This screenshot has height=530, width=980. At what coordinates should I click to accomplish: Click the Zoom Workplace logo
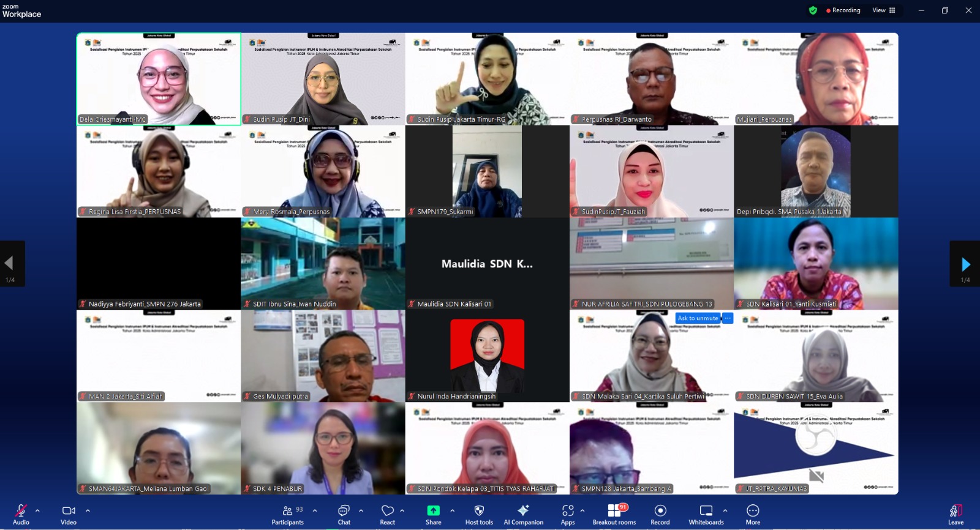(21, 11)
